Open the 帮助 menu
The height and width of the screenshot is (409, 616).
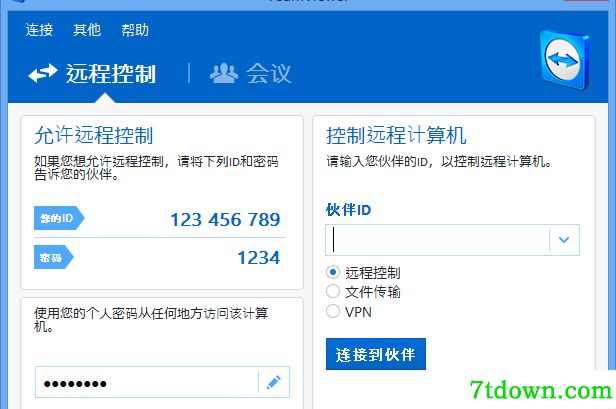click(x=135, y=30)
